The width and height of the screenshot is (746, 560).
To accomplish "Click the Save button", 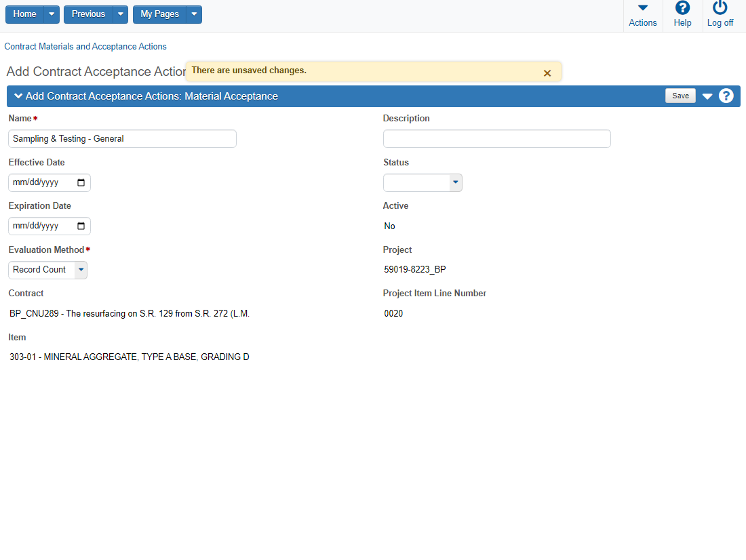I will tap(680, 96).
